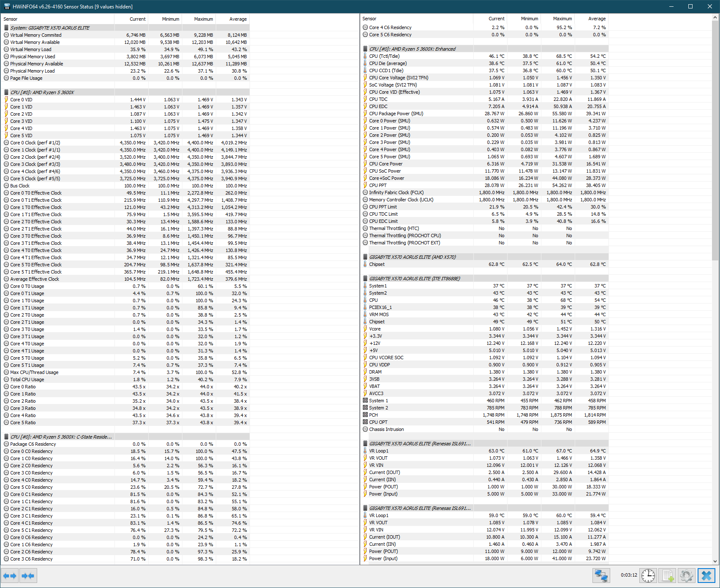
Task: Click the lightning icon beside DRAM voltage
Action: pos(365,372)
